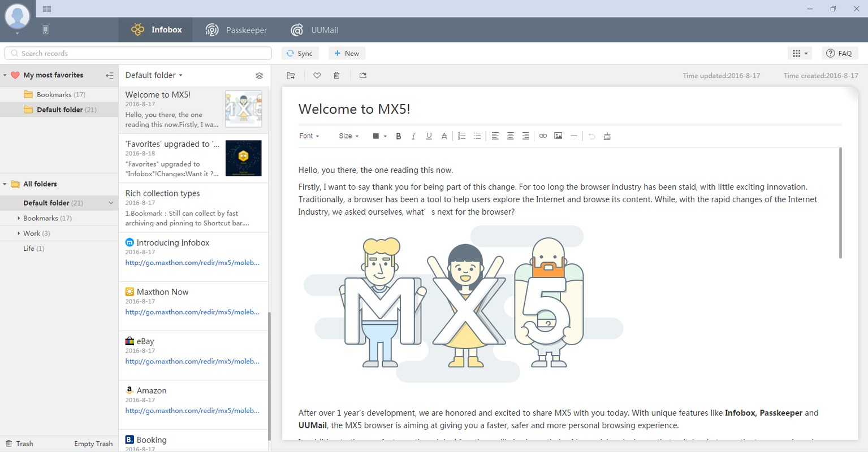Insert a bulleted list
Screen dimensions: 868x452
(477, 136)
